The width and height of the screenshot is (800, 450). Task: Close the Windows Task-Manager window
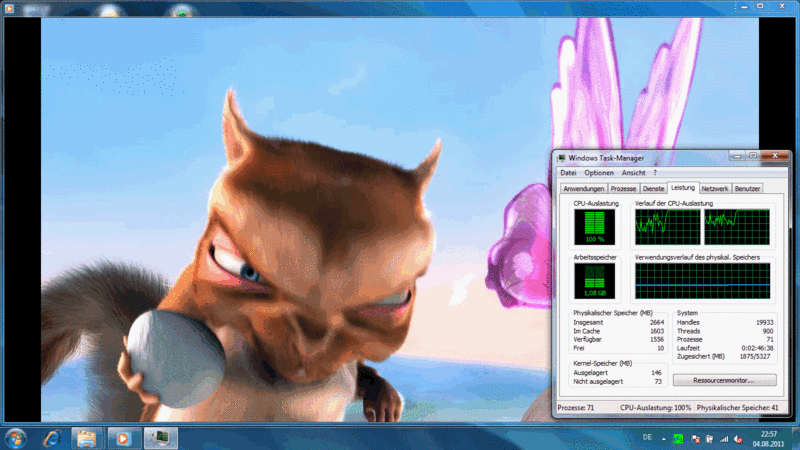point(775,156)
